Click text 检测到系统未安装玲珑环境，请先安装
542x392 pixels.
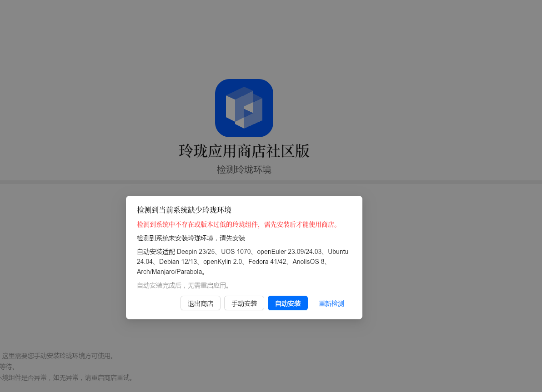click(191, 238)
